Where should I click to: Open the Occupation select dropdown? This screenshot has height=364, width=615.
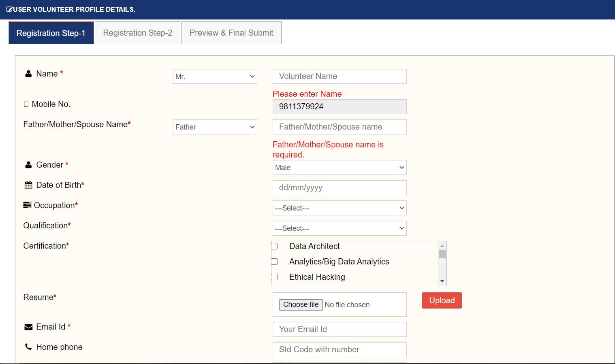click(x=339, y=208)
